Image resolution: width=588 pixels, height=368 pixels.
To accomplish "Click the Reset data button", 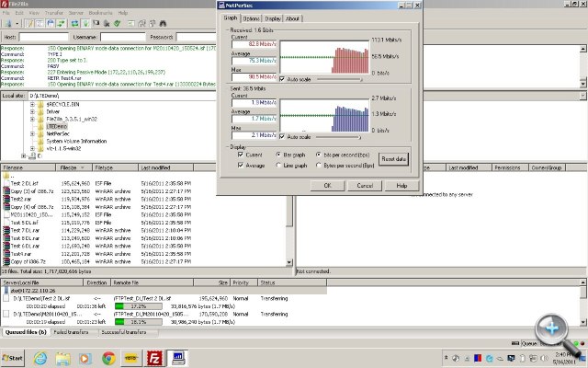I will 393,159.
